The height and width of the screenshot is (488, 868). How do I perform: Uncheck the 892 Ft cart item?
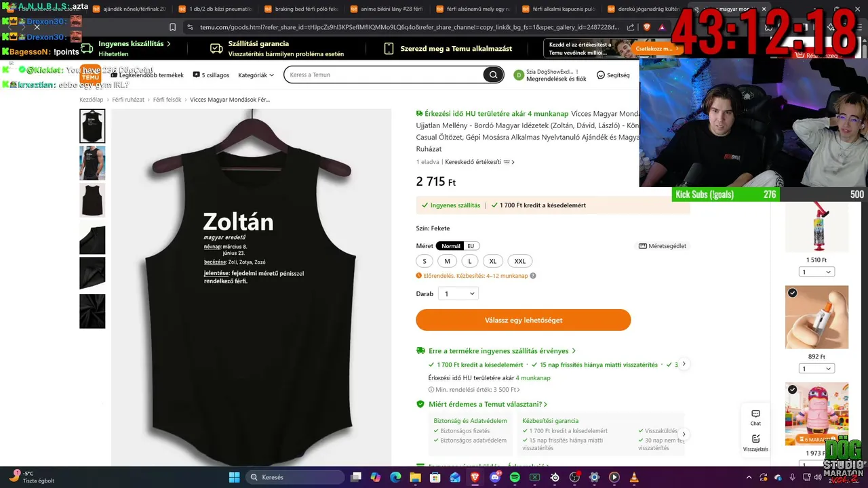pyautogui.click(x=792, y=293)
